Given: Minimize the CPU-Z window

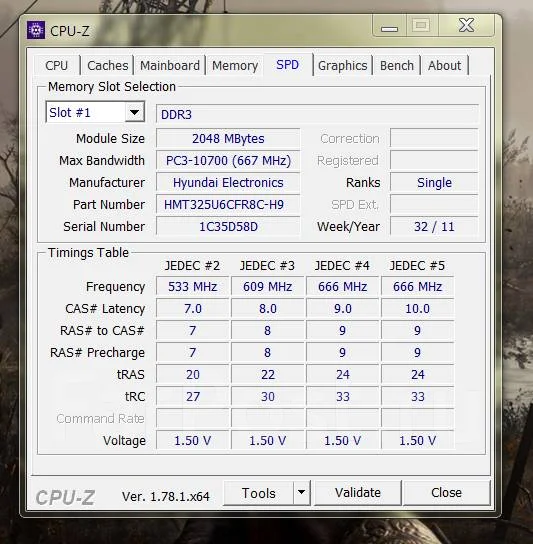Looking at the screenshot, I should (x=389, y=26).
